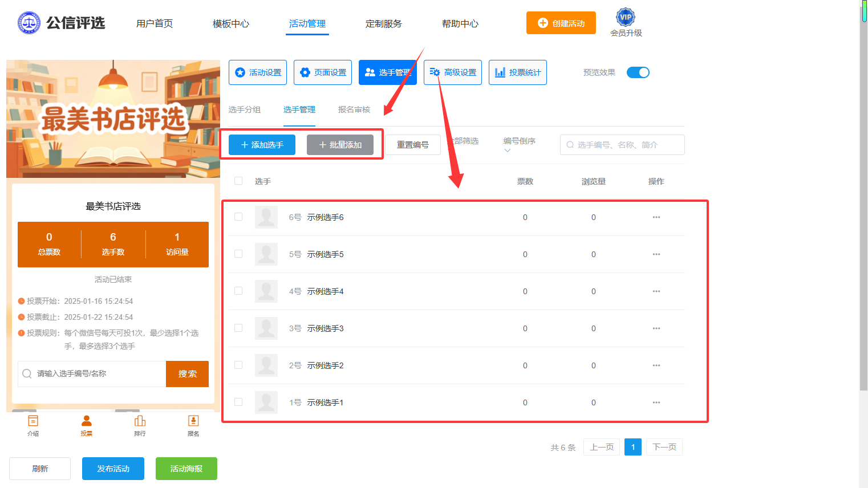
Task: Click the 上一页 pagination button
Action: point(602,447)
